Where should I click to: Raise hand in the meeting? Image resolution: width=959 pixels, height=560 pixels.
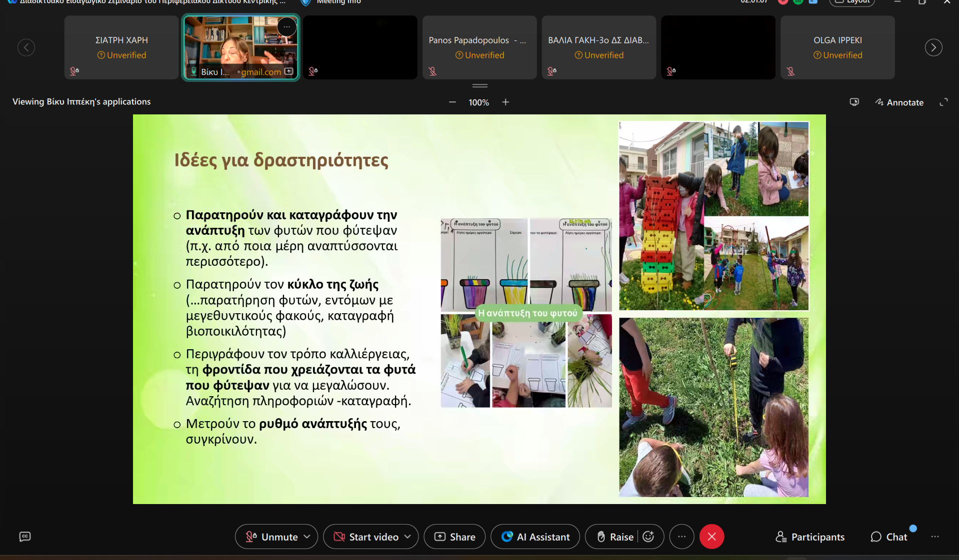pos(615,537)
